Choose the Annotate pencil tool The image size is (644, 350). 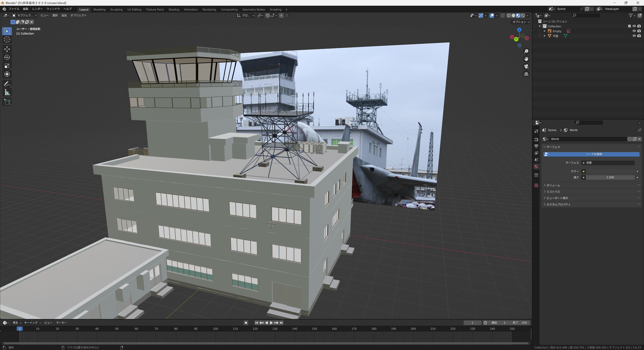[x=7, y=84]
